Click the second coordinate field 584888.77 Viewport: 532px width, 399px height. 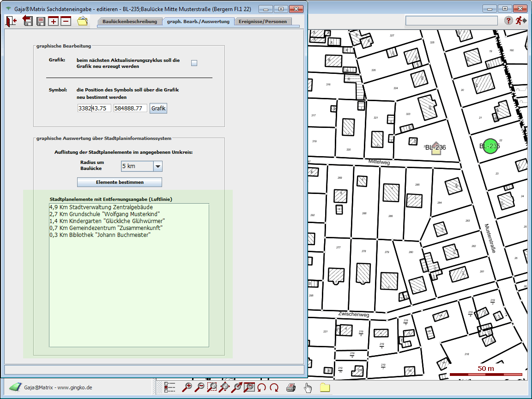pyautogui.click(x=130, y=108)
